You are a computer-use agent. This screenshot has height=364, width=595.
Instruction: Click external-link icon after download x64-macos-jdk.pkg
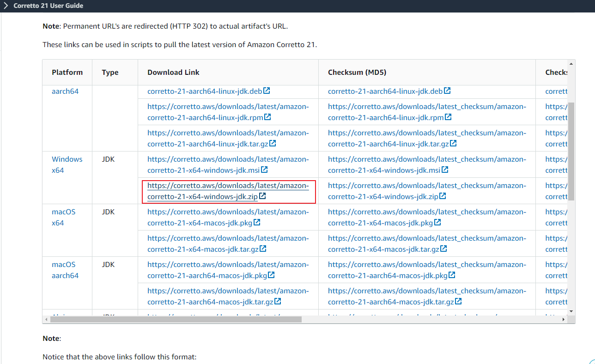tap(257, 222)
